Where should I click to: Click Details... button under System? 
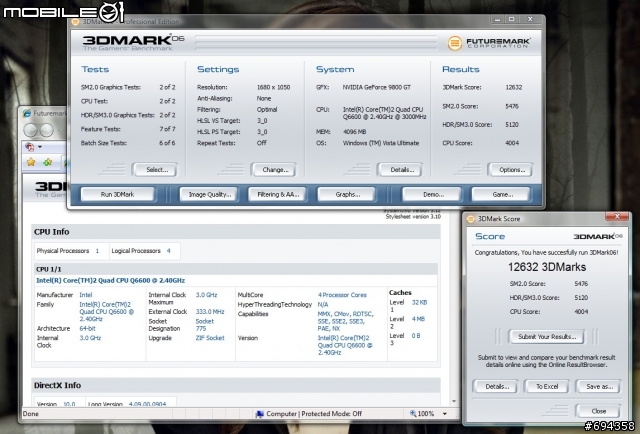coord(400,170)
